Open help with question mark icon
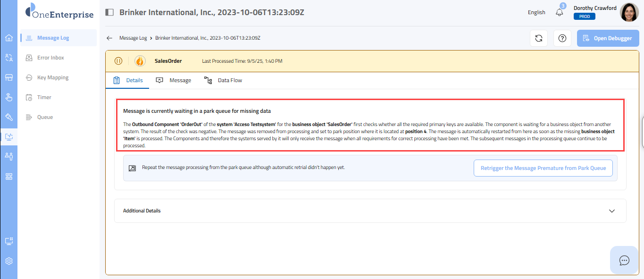644x279 pixels. tap(562, 38)
